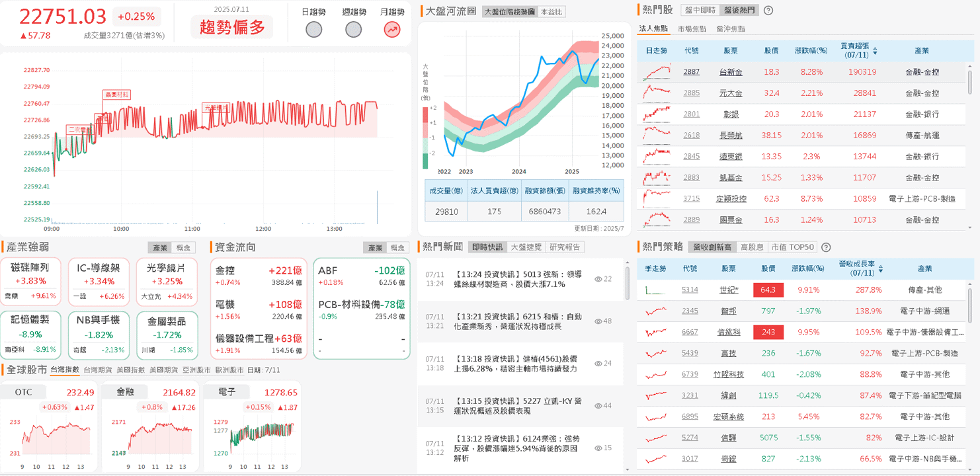Open the help icon beside 市值 TOP50

pyautogui.click(x=826, y=247)
